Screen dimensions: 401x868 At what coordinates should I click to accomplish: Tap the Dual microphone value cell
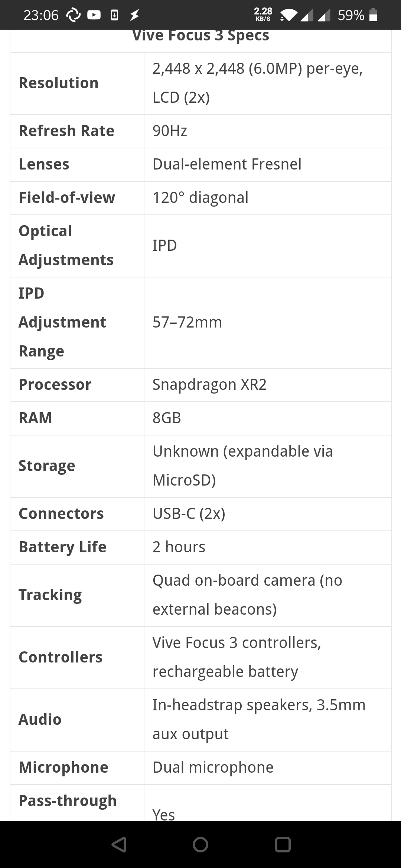(267, 767)
